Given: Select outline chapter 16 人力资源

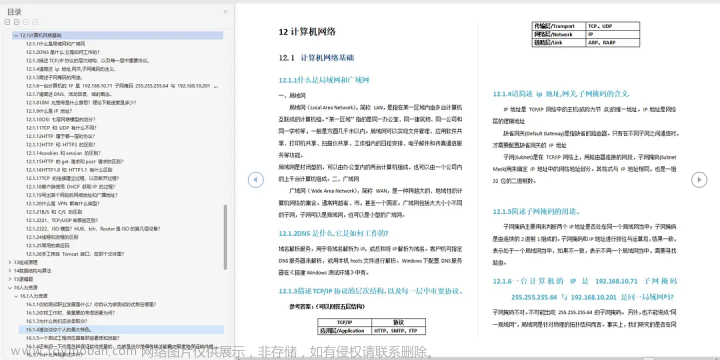Looking at the screenshot, I should (x=27, y=287).
